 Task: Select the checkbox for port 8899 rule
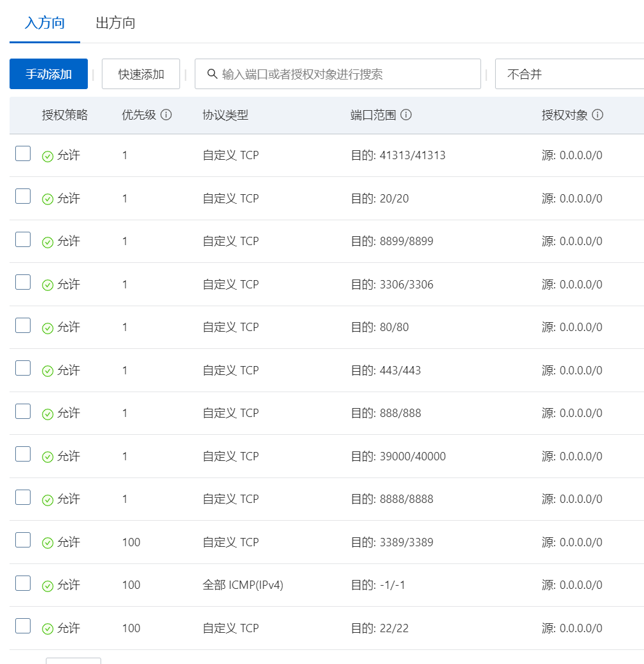point(22,239)
